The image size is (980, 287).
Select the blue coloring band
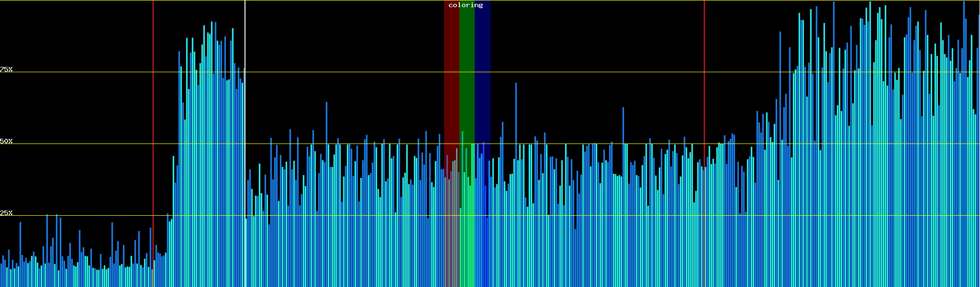coord(482,72)
